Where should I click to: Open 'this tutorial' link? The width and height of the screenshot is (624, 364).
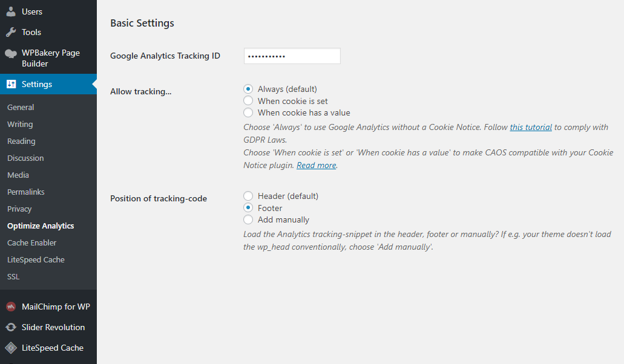(531, 127)
